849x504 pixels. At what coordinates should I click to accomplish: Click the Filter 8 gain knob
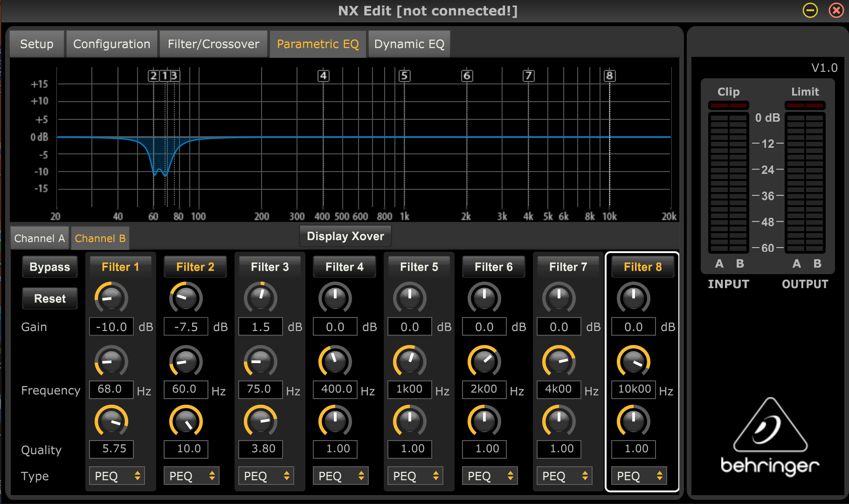point(634,298)
